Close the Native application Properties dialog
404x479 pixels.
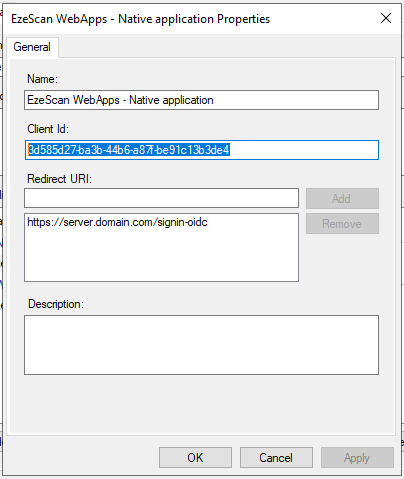[x=386, y=18]
